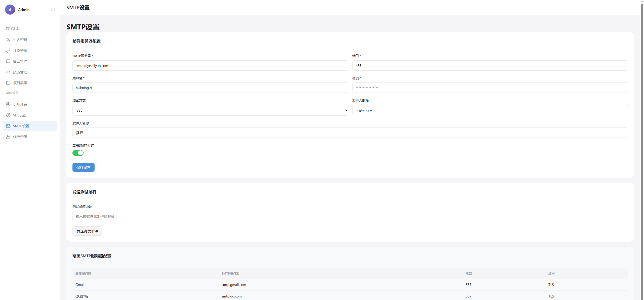
Task: Open the 加密方式 SSL dropdown
Action: tap(210, 110)
